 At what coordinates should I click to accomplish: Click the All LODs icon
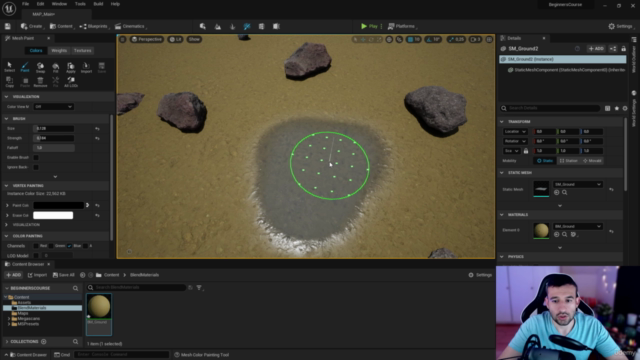pyautogui.click(x=71, y=82)
